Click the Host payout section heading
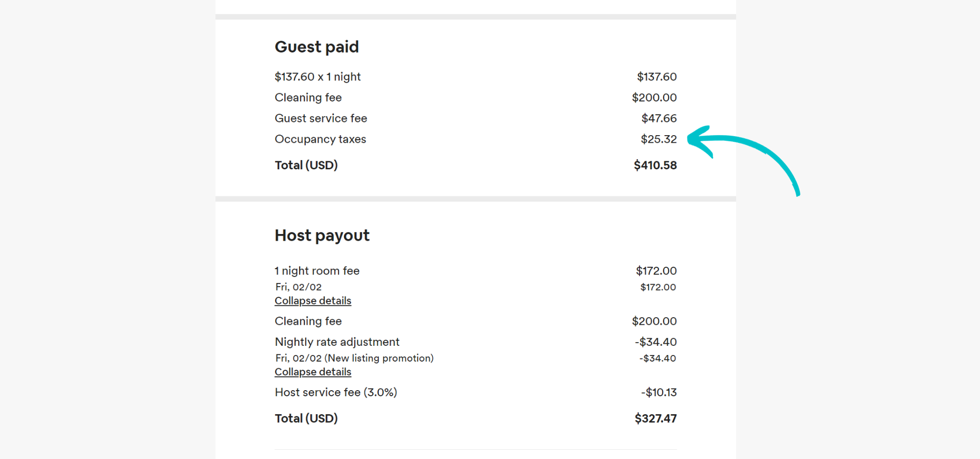The image size is (980, 459). coord(322,235)
